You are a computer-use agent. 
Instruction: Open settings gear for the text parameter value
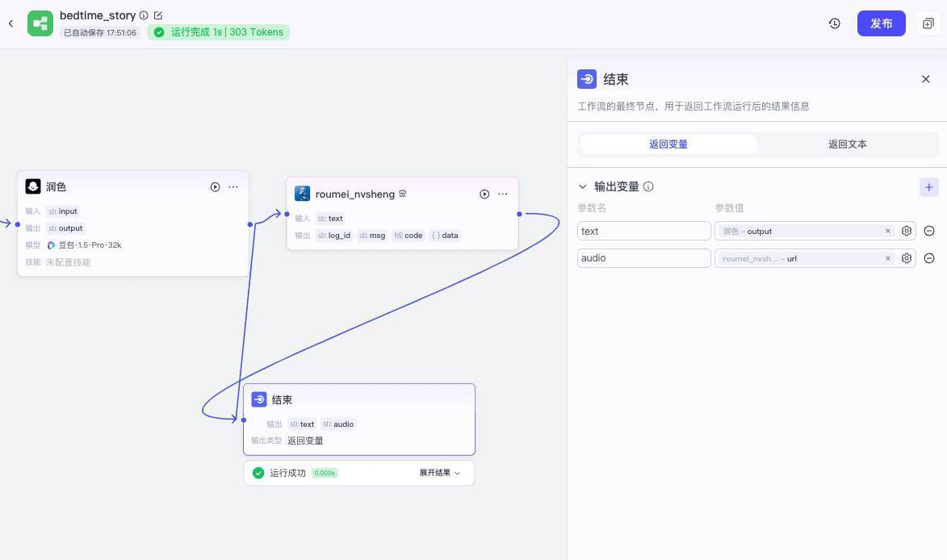[906, 231]
